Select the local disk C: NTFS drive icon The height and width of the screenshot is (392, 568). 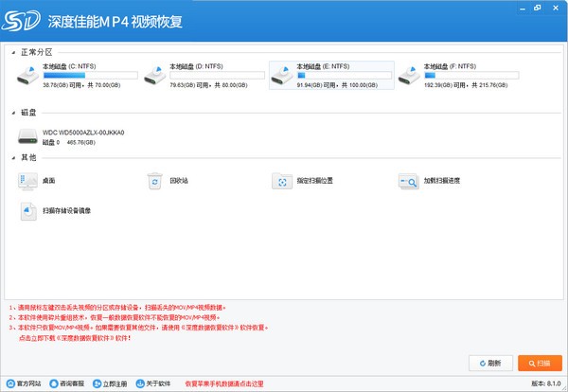pos(27,76)
